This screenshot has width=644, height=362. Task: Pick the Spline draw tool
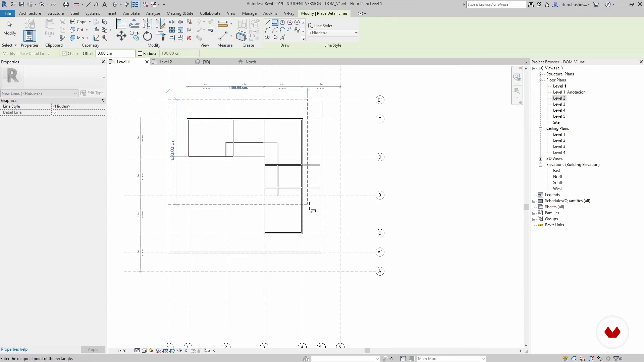pyautogui.click(x=297, y=30)
